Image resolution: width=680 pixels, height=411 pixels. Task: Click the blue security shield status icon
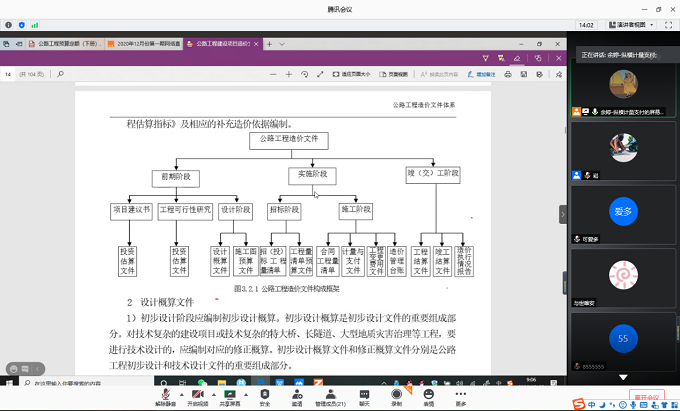(22, 25)
